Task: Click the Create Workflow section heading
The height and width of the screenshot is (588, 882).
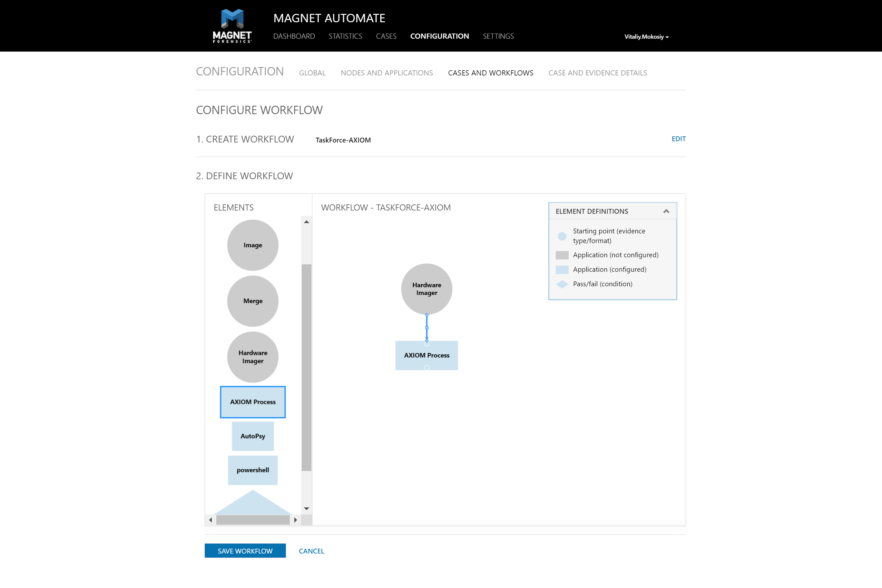Action: tap(245, 139)
